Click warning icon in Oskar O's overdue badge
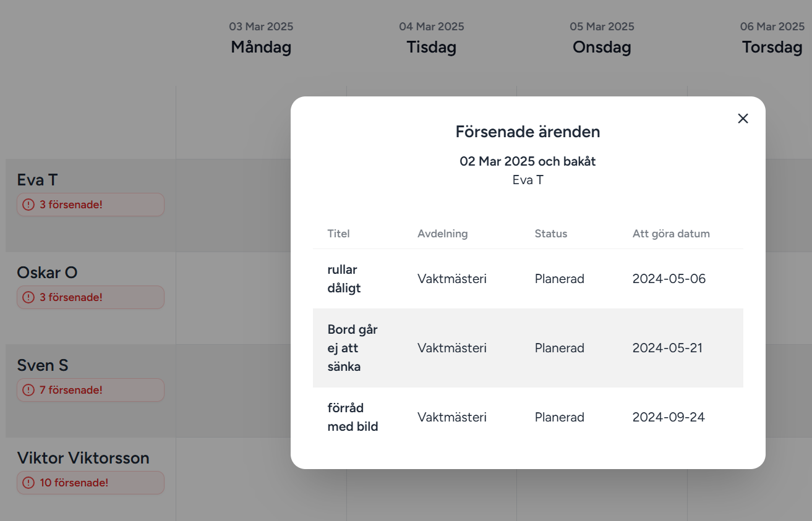The image size is (812, 521). point(28,297)
